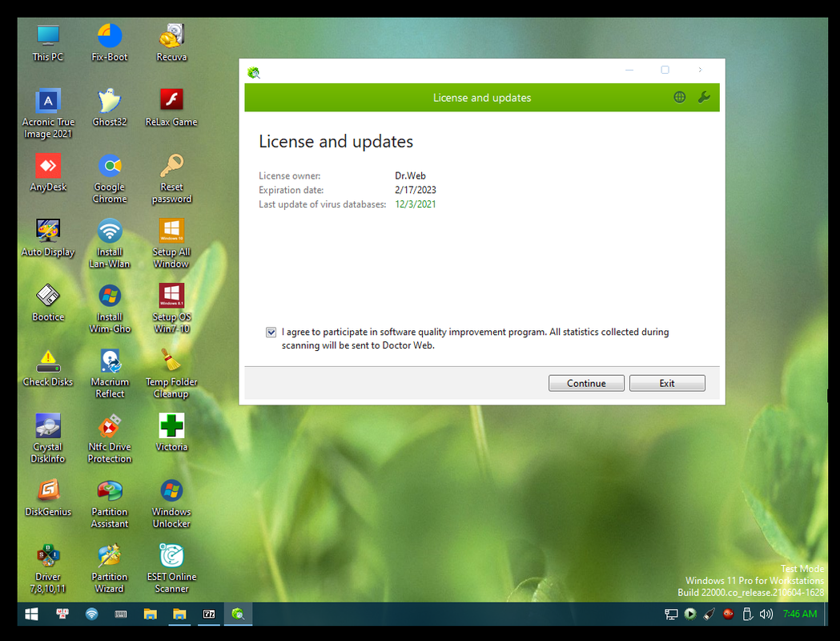This screenshot has width=840, height=641.
Task: Select the Acronis True Image 2021 icon
Action: 48,113
